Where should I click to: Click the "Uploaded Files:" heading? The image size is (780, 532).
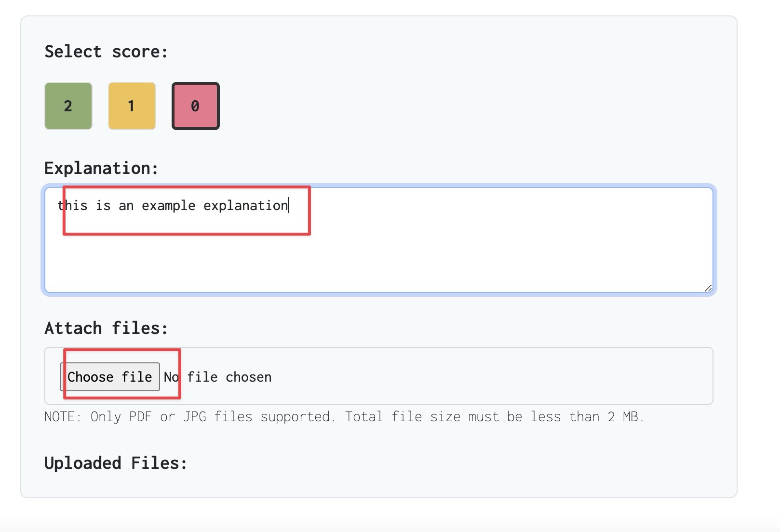coord(116,463)
